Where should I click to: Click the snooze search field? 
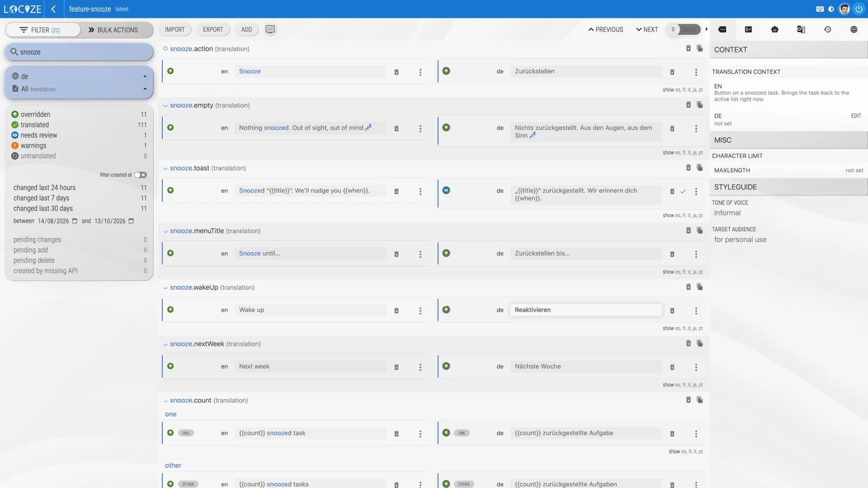(79, 52)
